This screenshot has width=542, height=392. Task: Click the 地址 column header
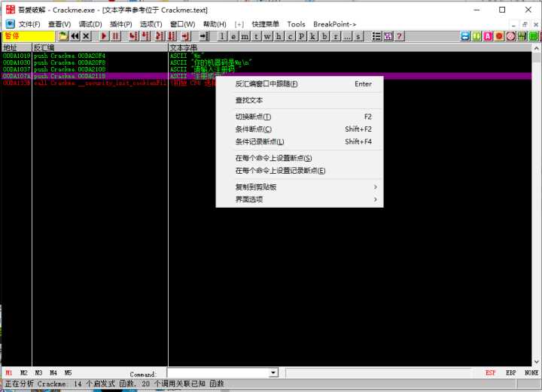click(17, 47)
